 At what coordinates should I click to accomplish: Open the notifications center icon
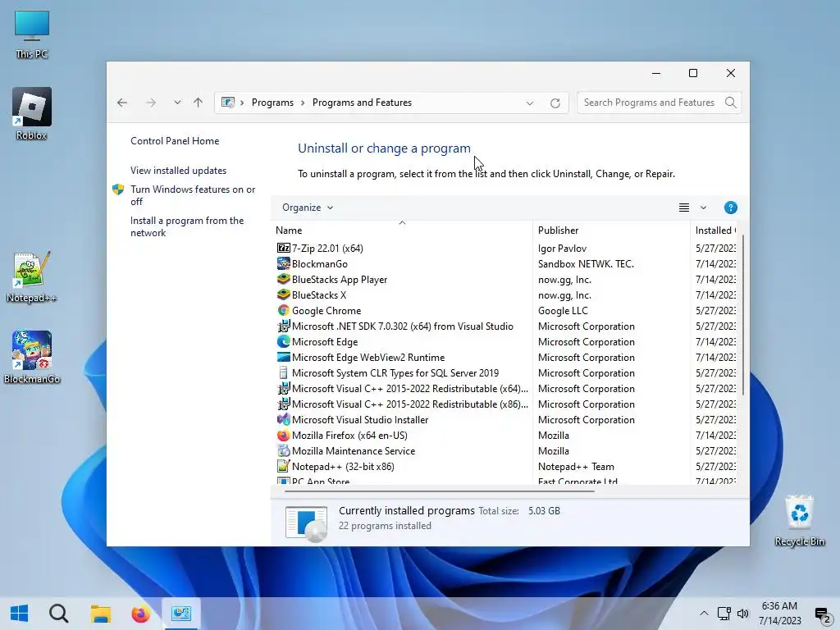[822, 614]
